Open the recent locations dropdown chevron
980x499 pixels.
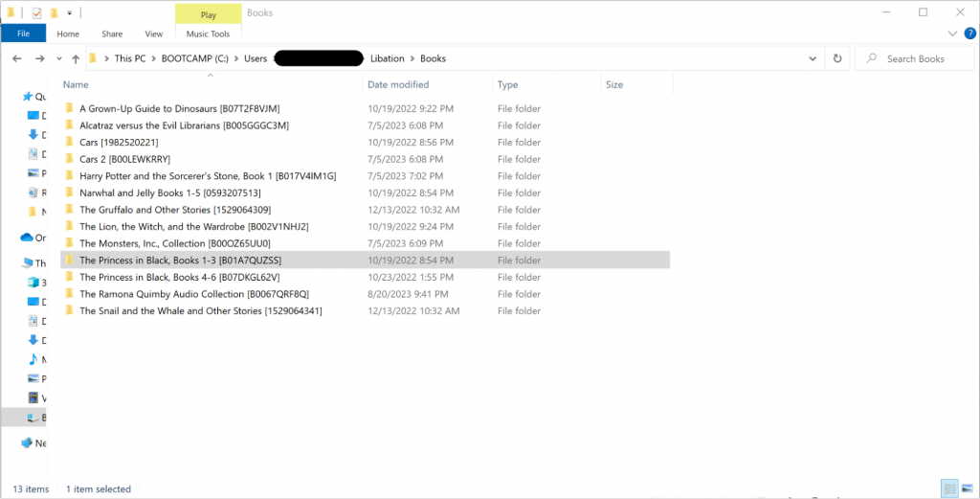(x=59, y=58)
